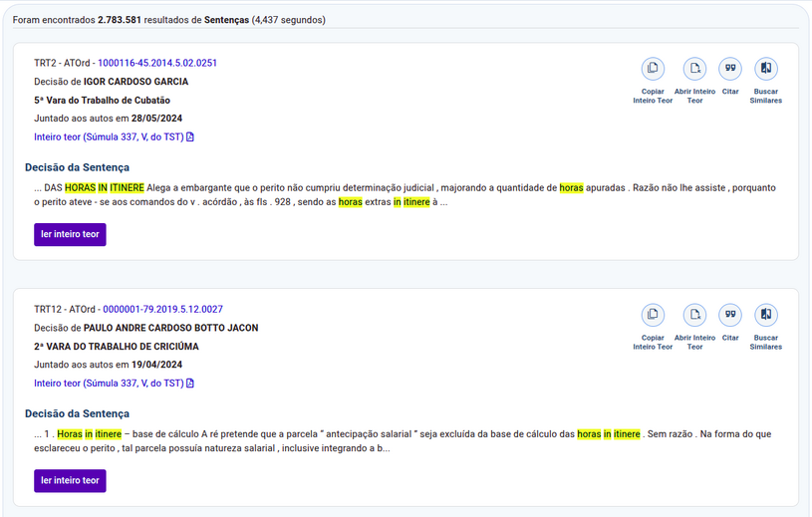Click document icon beside Inteiro teor in TRT2 result

(190, 137)
